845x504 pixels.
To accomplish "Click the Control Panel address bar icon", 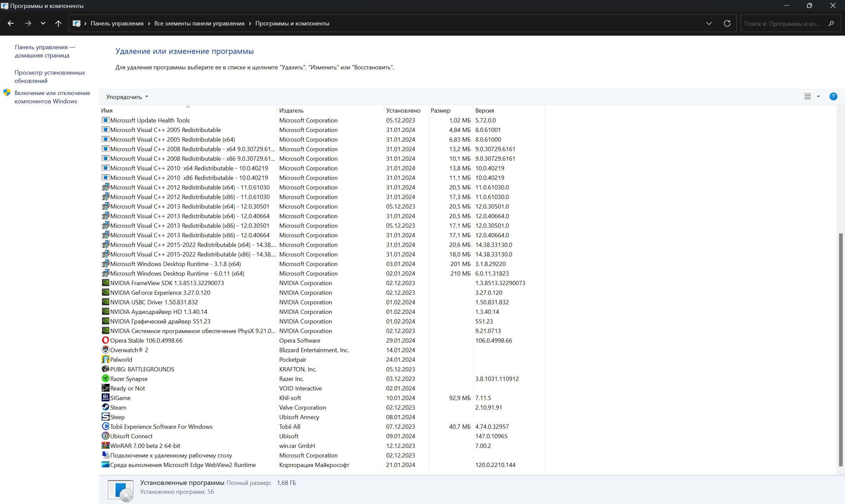I will click(x=77, y=23).
